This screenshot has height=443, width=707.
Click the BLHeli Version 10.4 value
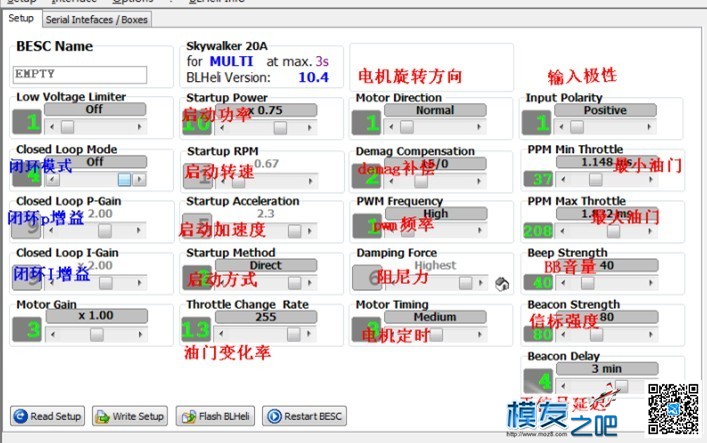313,77
